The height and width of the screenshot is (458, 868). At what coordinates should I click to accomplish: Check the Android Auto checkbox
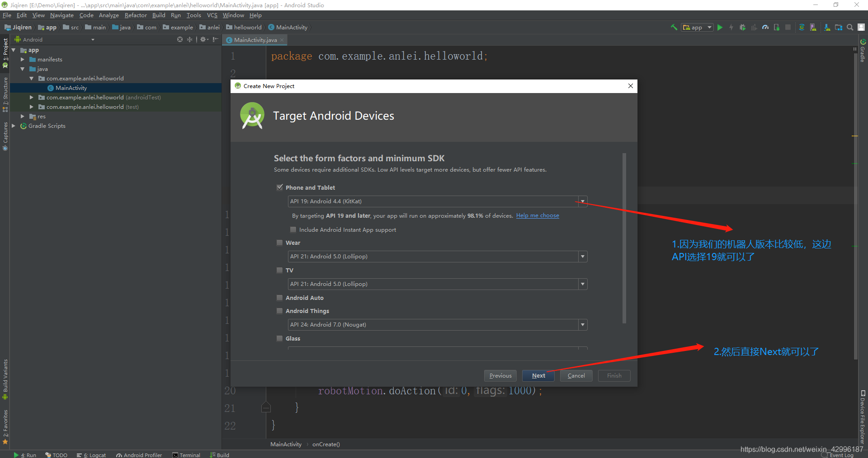(x=280, y=298)
